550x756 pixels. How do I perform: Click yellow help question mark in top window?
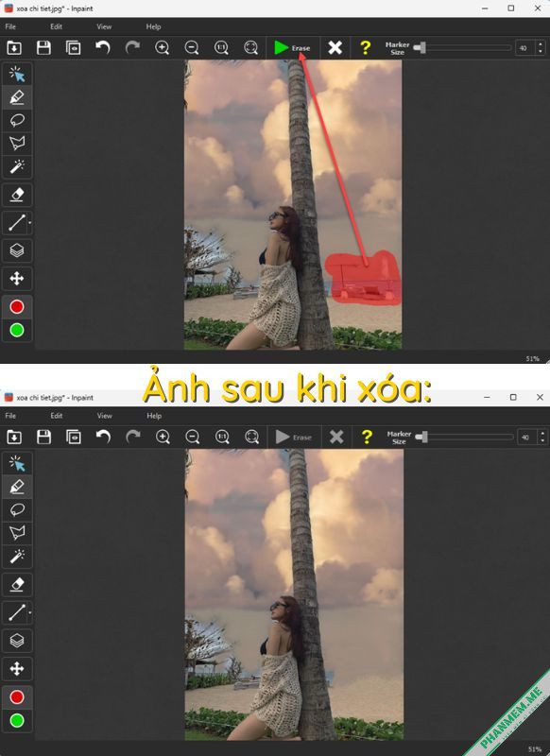[x=365, y=48]
